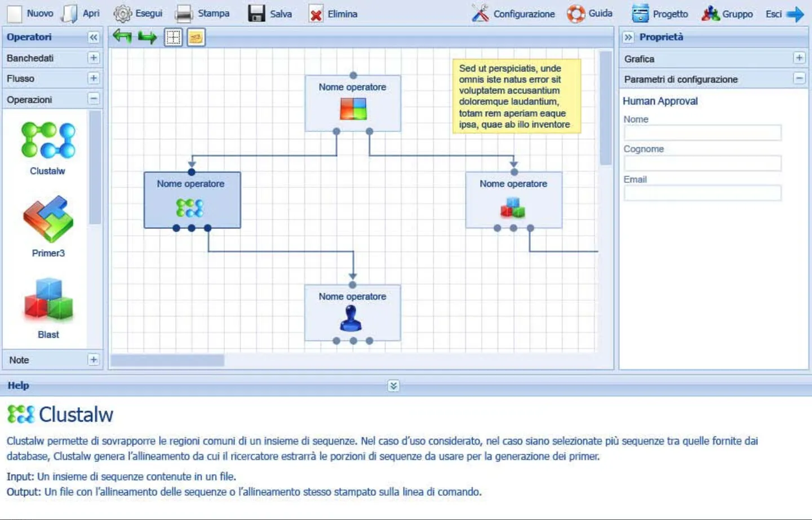This screenshot has height=520, width=812.
Task: Expand the Banchedati section
Action: point(94,58)
